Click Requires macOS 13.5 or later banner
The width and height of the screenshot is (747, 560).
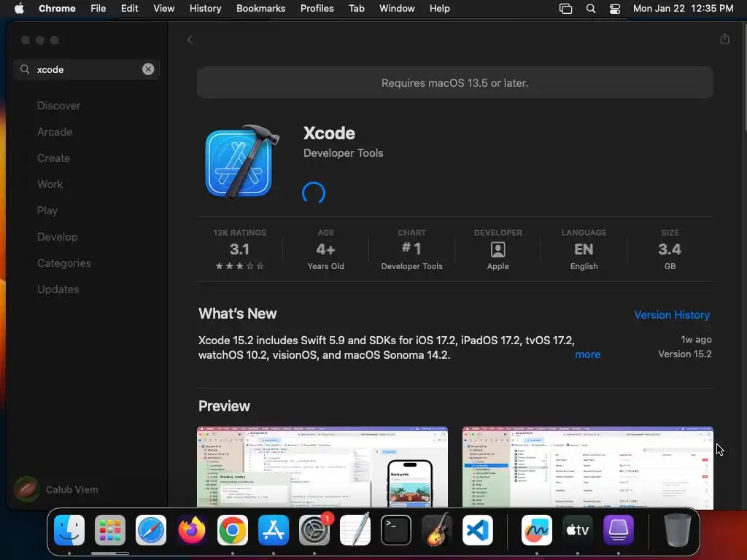(455, 83)
